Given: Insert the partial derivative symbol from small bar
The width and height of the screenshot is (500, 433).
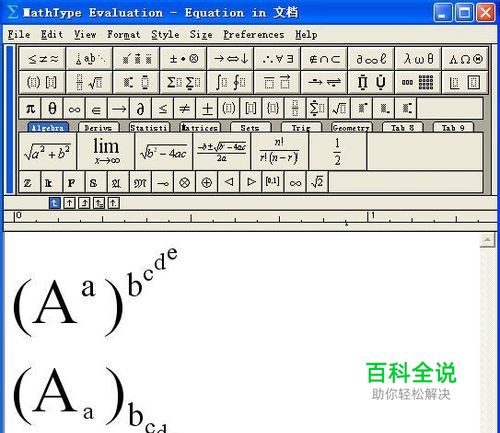Looking at the screenshot, I should click(141, 108).
